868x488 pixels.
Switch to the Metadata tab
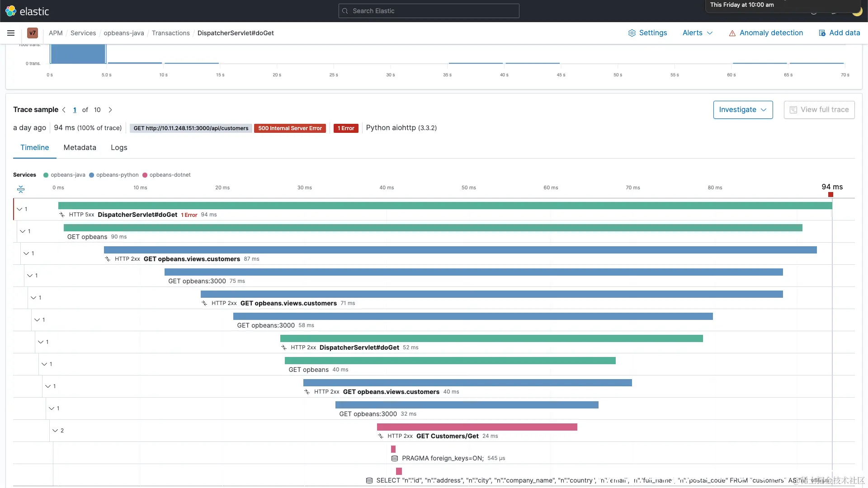click(x=80, y=148)
